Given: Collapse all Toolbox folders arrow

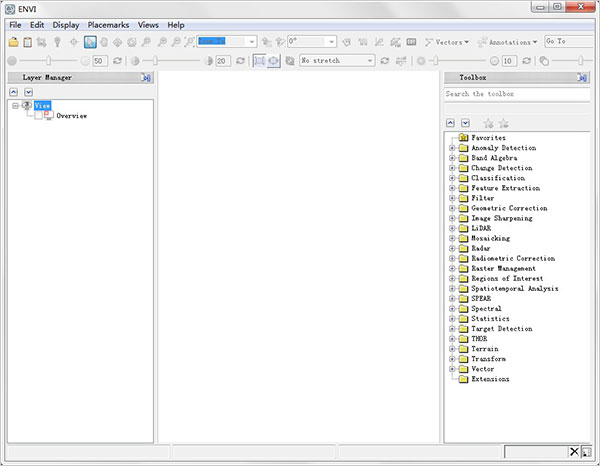Looking at the screenshot, I should [x=451, y=123].
